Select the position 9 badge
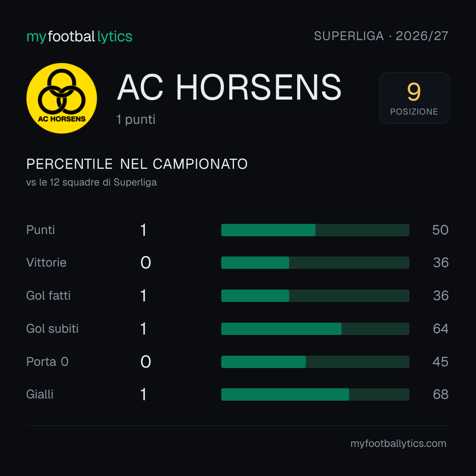 (414, 98)
